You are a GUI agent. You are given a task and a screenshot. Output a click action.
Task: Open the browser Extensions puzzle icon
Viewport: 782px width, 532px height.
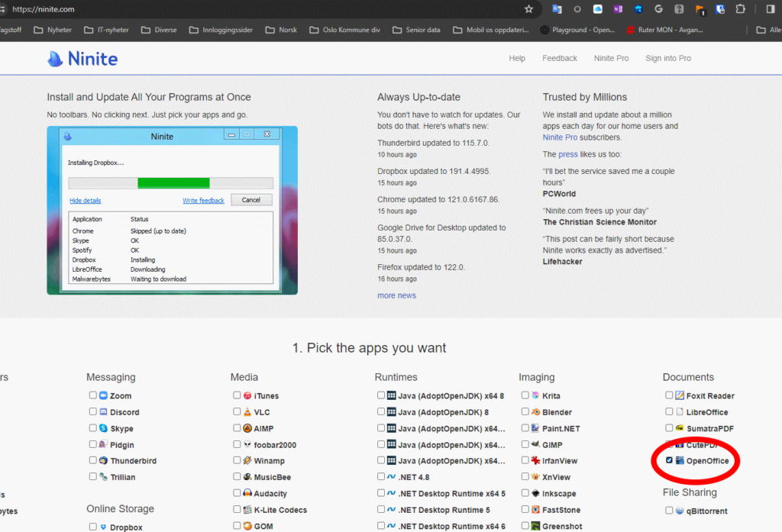click(x=740, y=9)
